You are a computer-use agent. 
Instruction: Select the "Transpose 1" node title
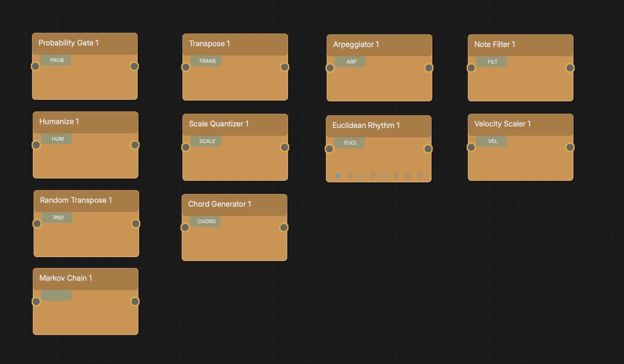tap(209, 44)
